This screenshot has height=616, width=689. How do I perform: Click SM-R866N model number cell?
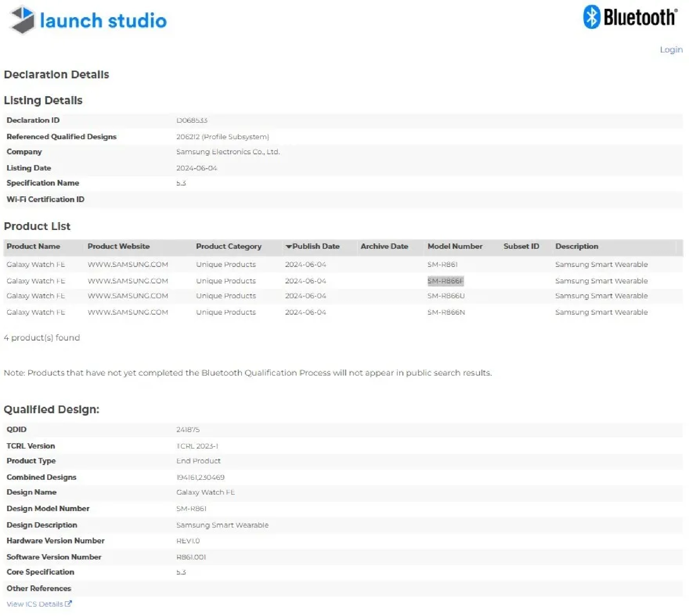click(x=445, y=312)
